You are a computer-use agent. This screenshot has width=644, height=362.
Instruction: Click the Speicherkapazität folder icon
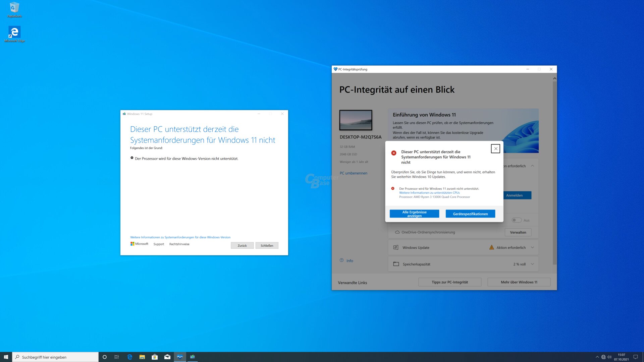tap(396, 264)
